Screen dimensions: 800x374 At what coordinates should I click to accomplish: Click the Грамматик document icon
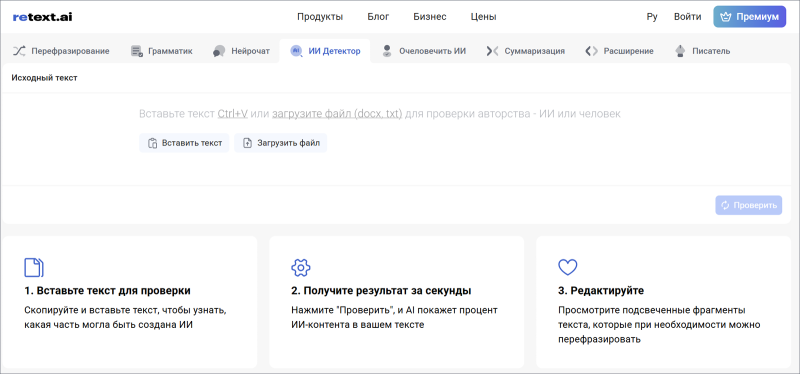pyautogui.click(x=137, y=51)
